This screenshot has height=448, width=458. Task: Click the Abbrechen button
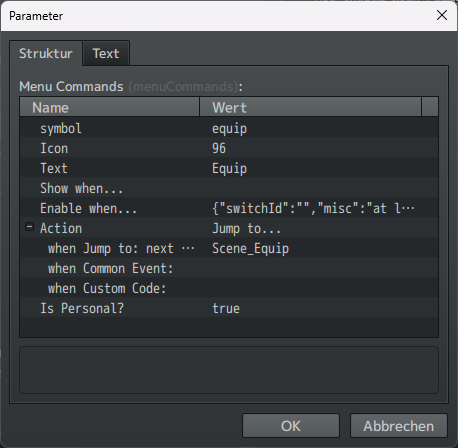coord(399,426)
